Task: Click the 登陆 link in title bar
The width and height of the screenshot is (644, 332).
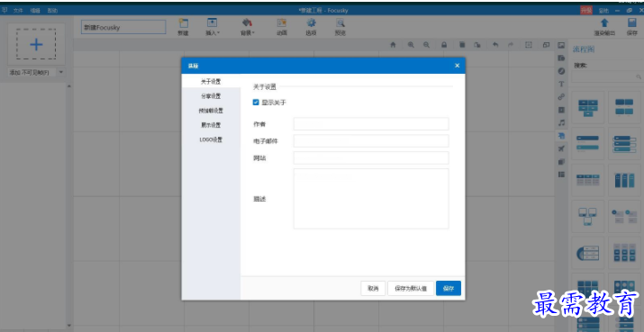Action: [x=603, y=11]
